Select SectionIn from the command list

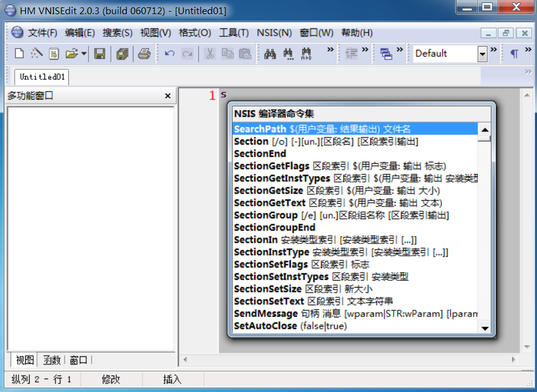(355, 240)
